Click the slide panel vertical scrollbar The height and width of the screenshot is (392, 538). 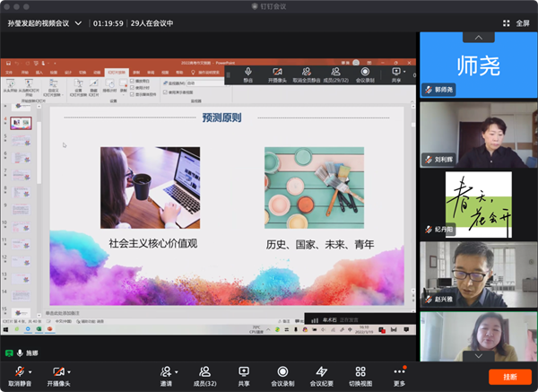coord(39,151)
